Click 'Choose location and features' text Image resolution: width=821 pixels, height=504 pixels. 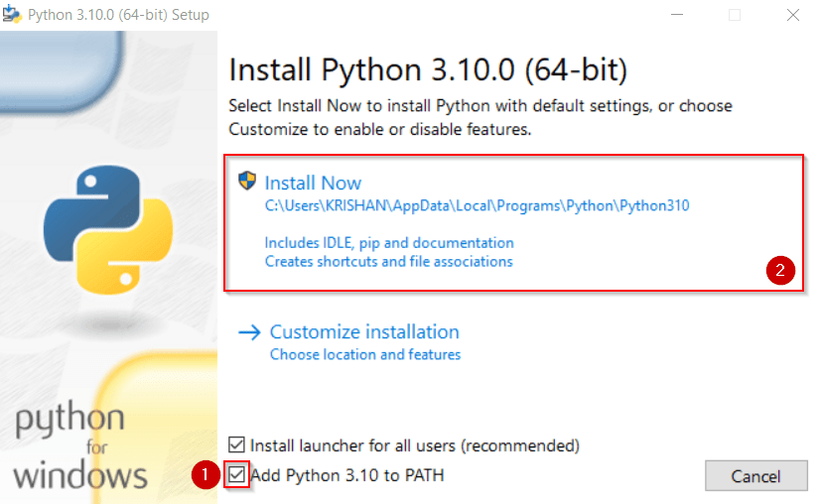[365, 354]
